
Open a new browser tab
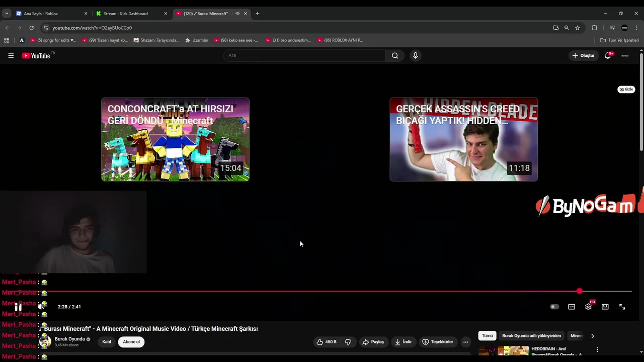[x=258, y=14]
